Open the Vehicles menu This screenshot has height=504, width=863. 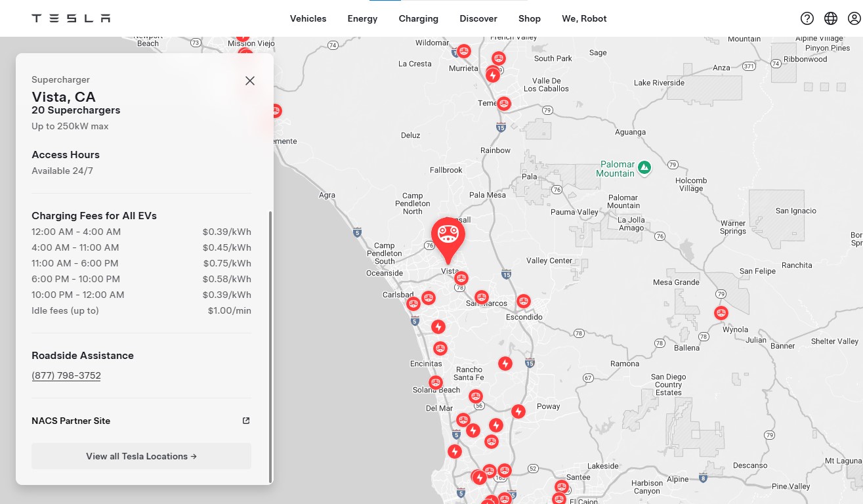pyautogui.click(x=308, y=18)
